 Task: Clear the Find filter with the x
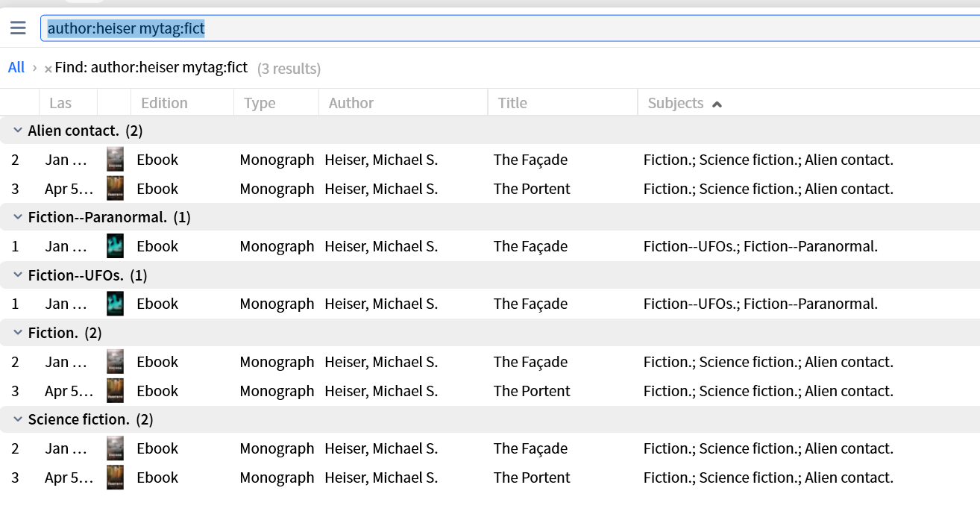[x=48, y=69]
